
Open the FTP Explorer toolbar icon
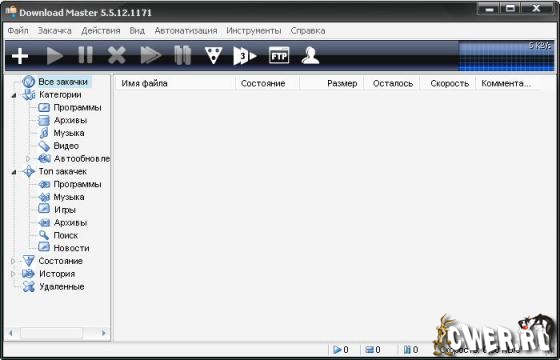point(279,56)
